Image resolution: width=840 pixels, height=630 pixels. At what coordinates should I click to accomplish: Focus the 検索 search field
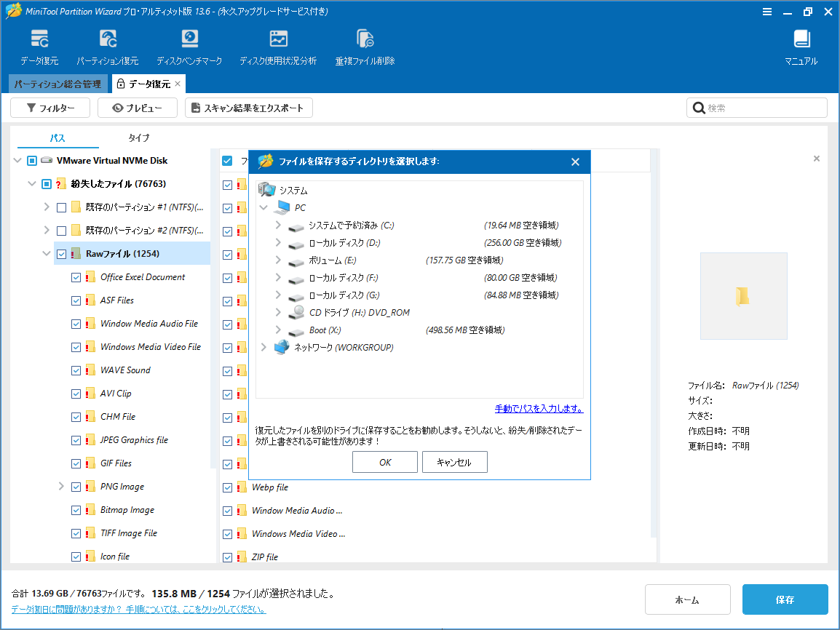point(756,108)
